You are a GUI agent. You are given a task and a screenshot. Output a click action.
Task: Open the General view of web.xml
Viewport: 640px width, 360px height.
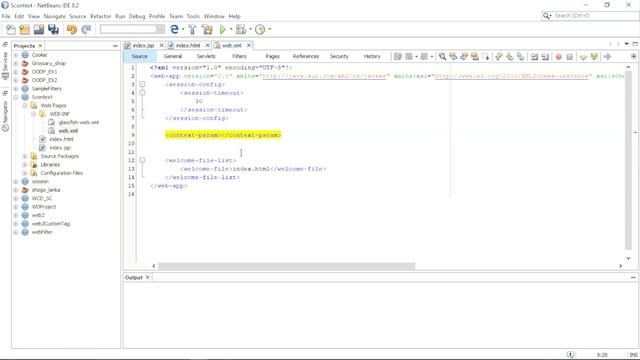[173, 56]
